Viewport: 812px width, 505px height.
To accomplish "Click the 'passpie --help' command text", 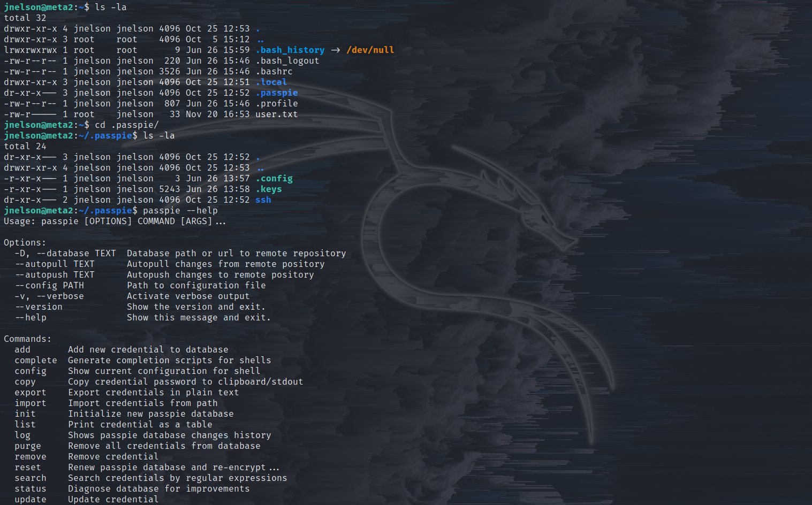I will pyautogui.click(x=180, y=211).
